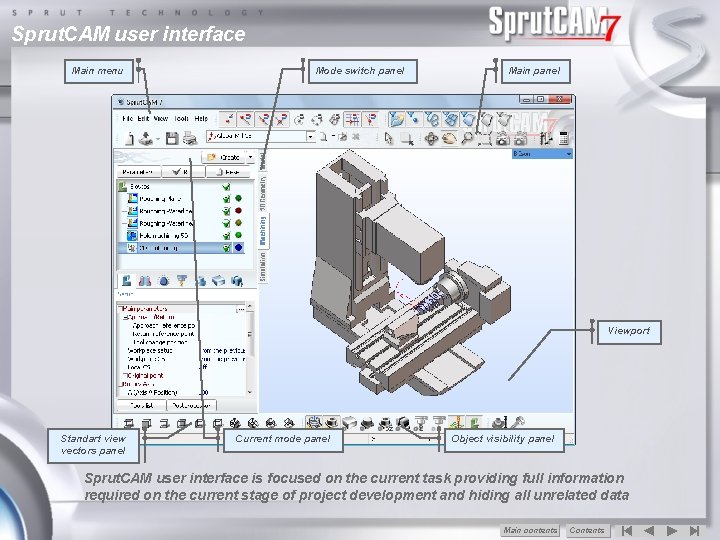Select the arrow cursor selection tool

(388, 138)
